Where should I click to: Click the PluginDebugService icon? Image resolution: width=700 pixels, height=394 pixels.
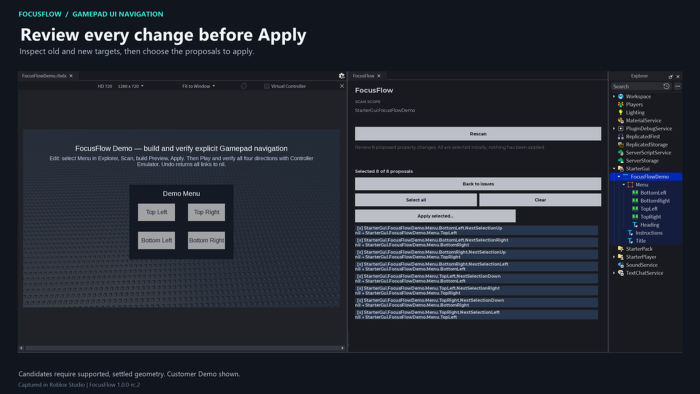621,129
